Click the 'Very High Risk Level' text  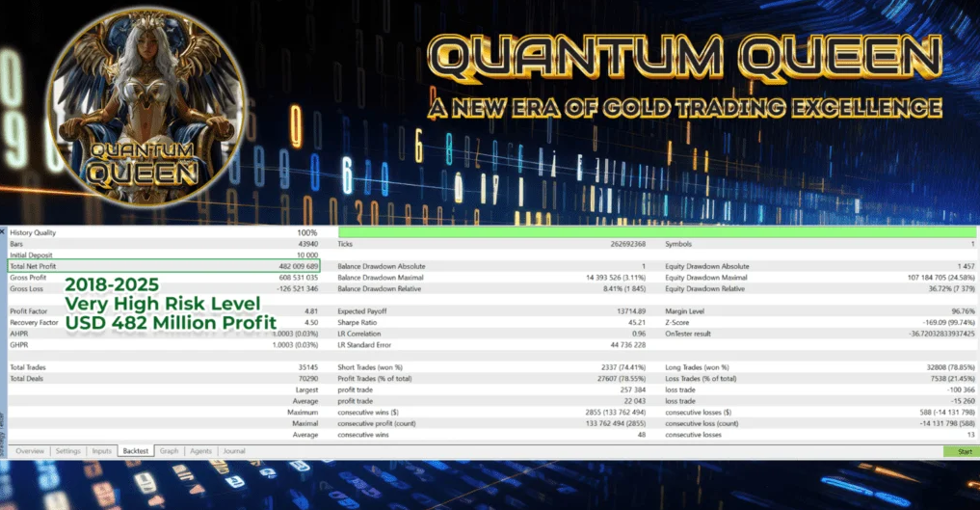coord(163,304)
